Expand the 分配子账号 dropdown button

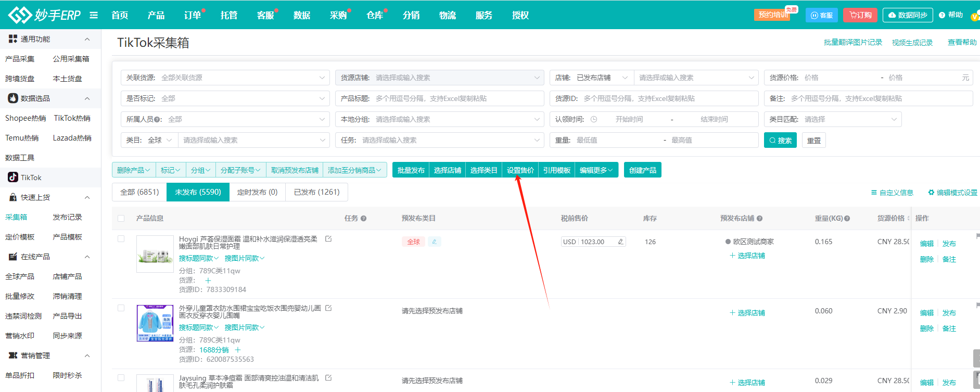[x=240, y=170]
